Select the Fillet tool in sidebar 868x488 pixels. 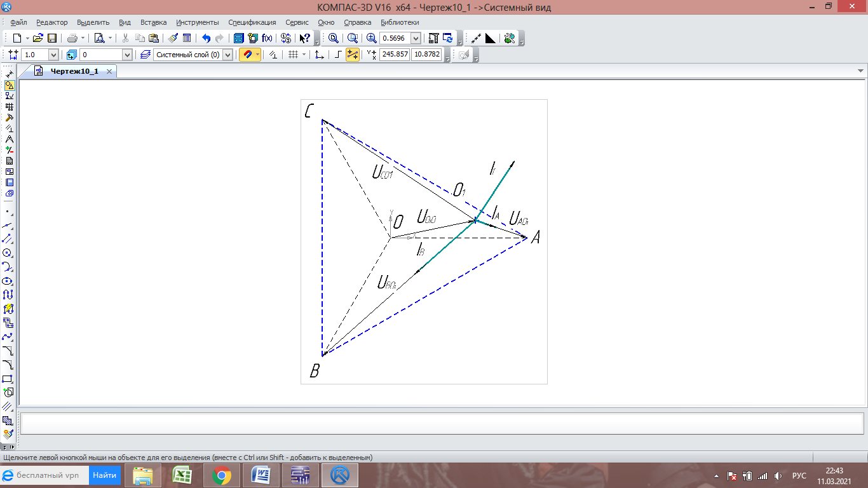click(8, 365)
